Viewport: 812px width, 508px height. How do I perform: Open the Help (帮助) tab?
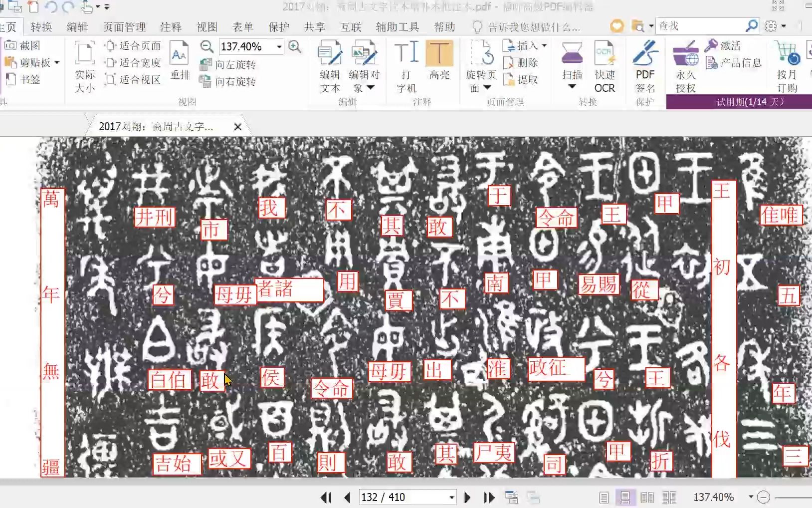click(444, 27)
